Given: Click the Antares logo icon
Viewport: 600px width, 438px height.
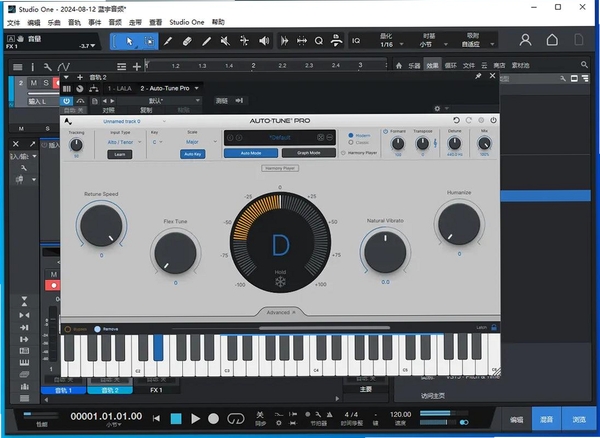Looking at the screenshot, I should (68, 121).
